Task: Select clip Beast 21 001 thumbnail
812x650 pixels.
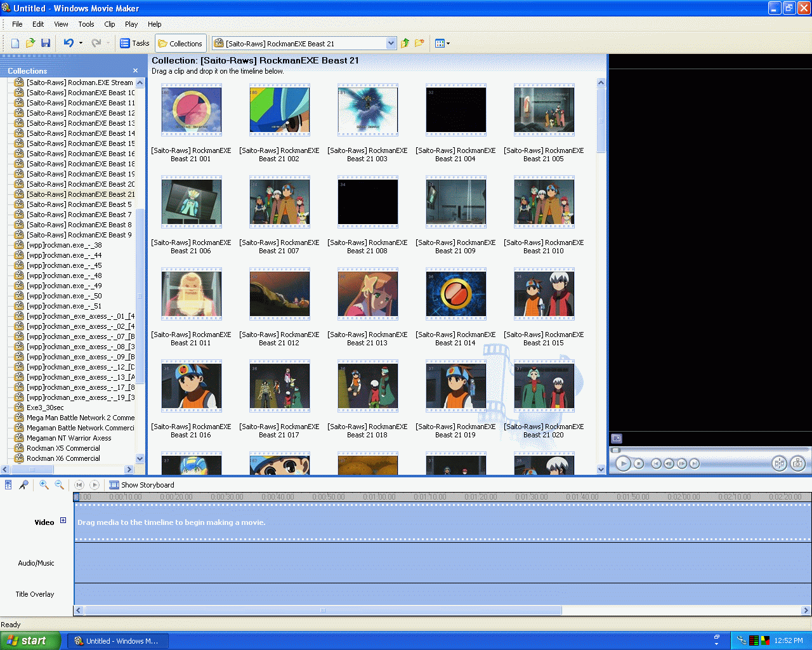Action: pyautogui.click(x=191, y=110)
